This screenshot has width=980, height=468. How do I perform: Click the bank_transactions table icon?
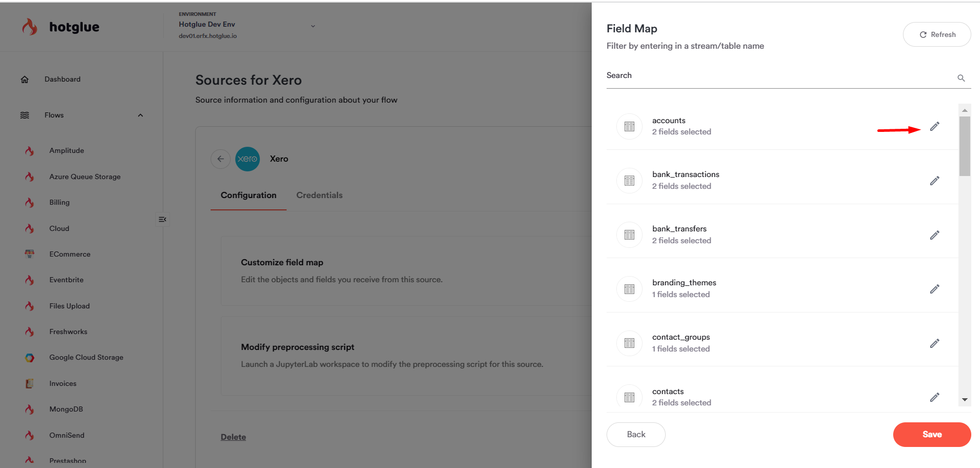(629, 181)
